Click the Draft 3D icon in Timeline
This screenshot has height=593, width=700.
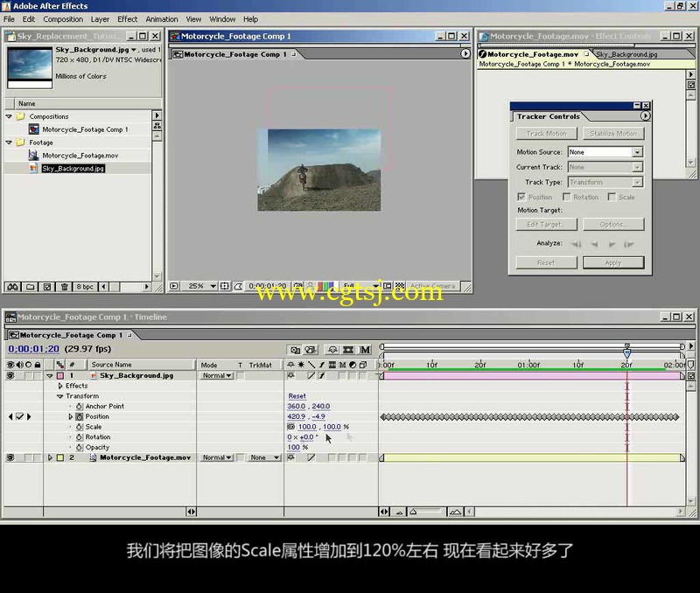click(x=311, y=350)
